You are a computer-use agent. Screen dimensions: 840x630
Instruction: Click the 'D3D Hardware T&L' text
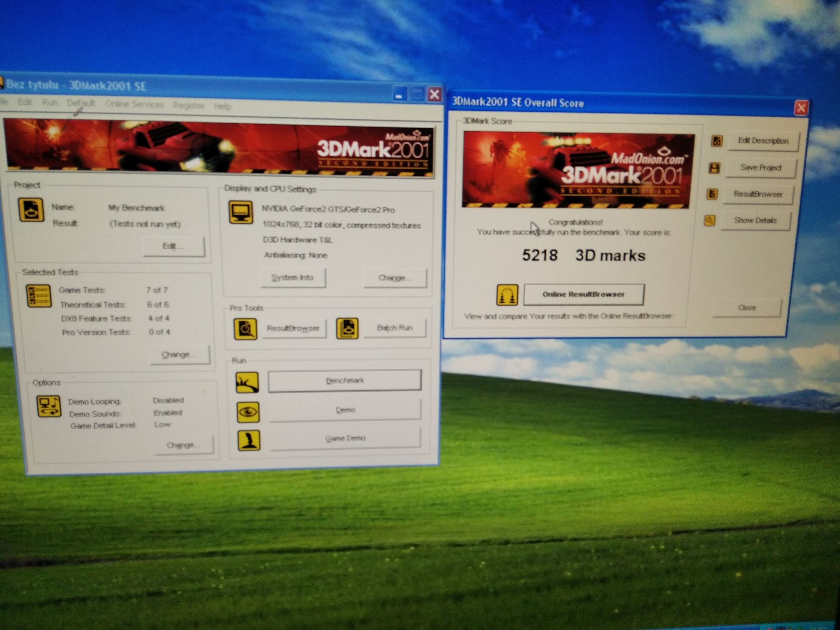[x=298, y=240]
